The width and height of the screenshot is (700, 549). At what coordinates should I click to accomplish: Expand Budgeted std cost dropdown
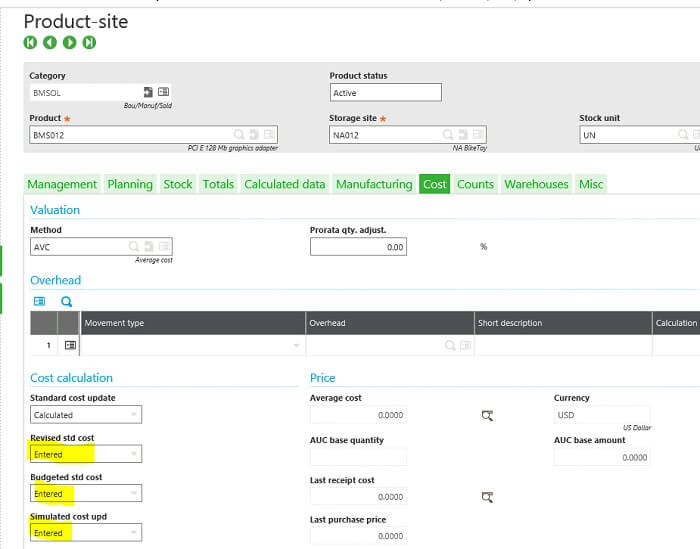point(133,493)
